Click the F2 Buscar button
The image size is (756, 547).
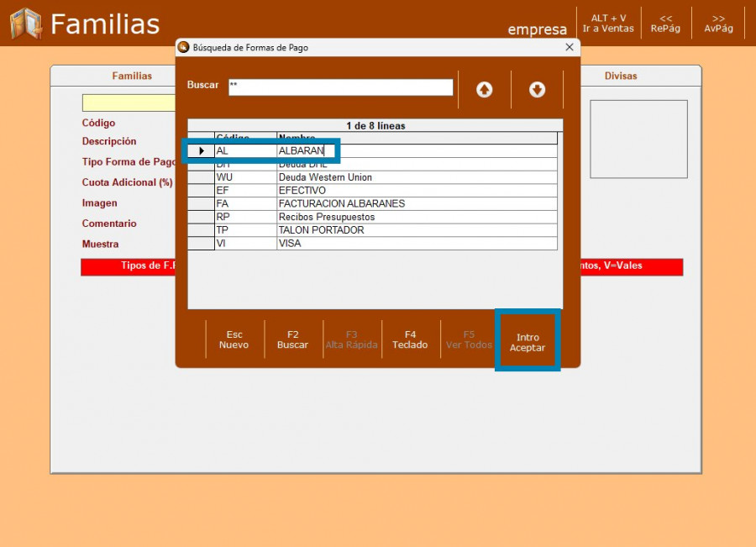(292, 339)
